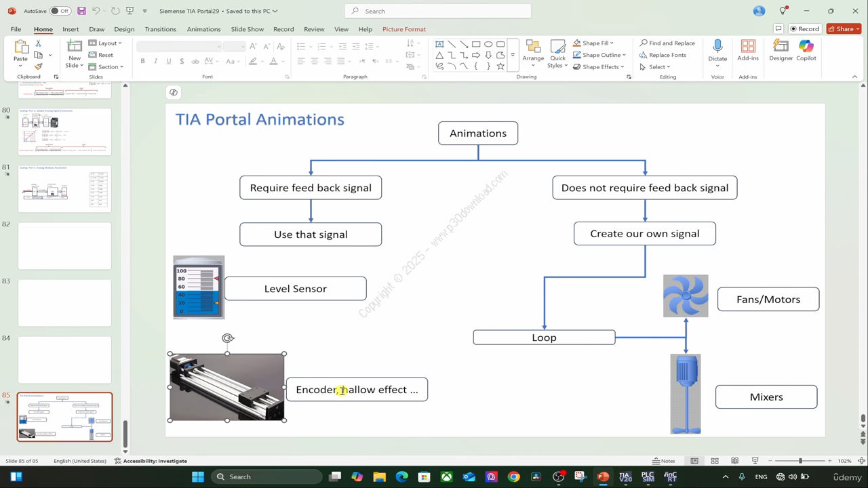Click the Cut scissors icon
868x488 pixels.
click(38, 43)
